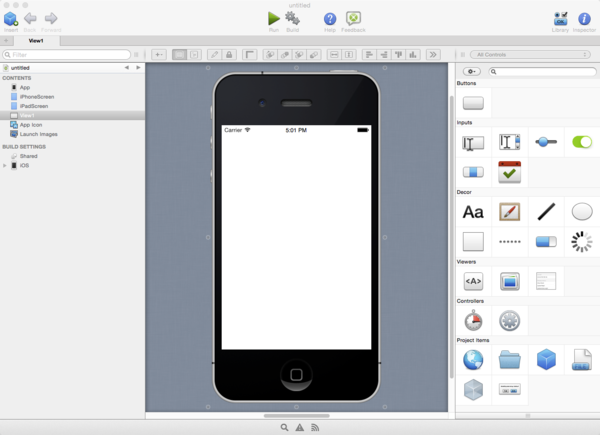Select the Segmented Control icon
Image resolution: width=600 pixels, height=435 pixels.
point(473,172)
